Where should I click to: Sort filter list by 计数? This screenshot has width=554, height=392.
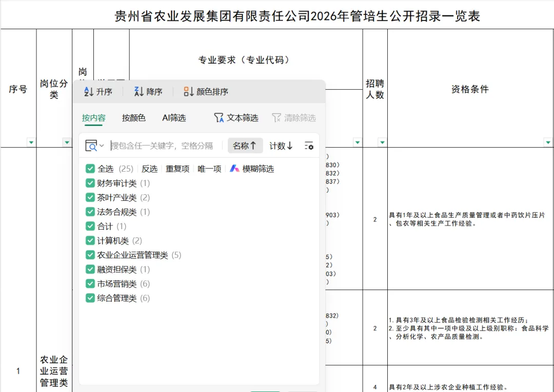pyautogui.click(x=281, y=146)
